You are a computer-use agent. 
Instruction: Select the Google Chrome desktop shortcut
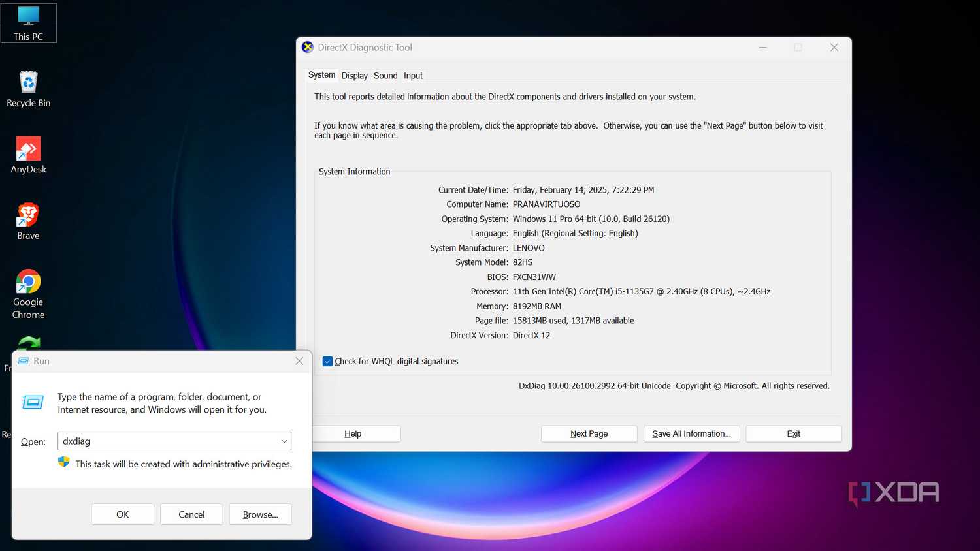(28, 294)
